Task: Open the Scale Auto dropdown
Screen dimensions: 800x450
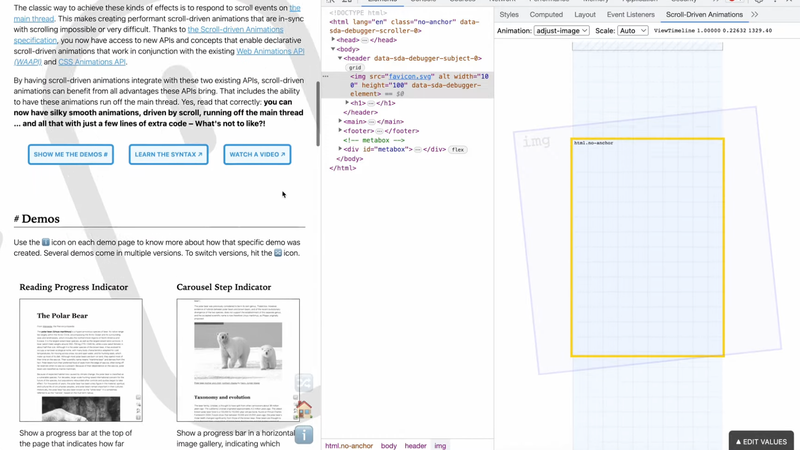Action: (633, 31)
